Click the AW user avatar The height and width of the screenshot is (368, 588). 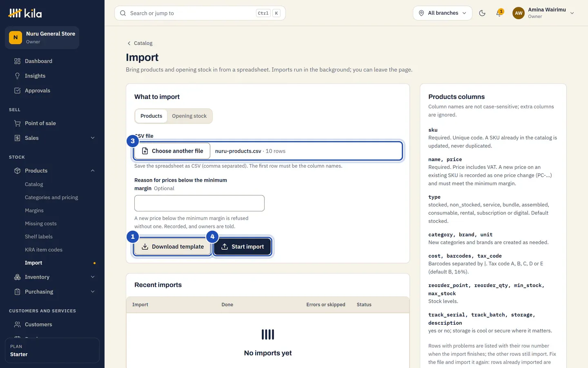519,13
